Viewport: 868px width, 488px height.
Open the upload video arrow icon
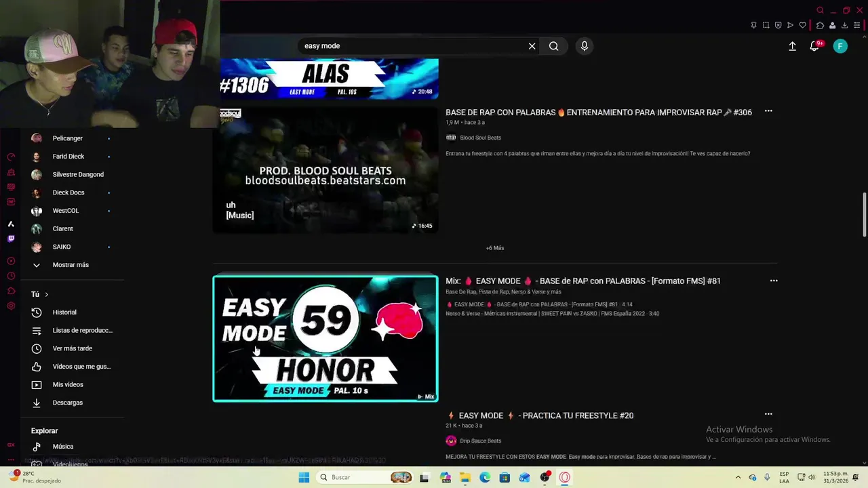pyautogui.click(x=792, y=46)
